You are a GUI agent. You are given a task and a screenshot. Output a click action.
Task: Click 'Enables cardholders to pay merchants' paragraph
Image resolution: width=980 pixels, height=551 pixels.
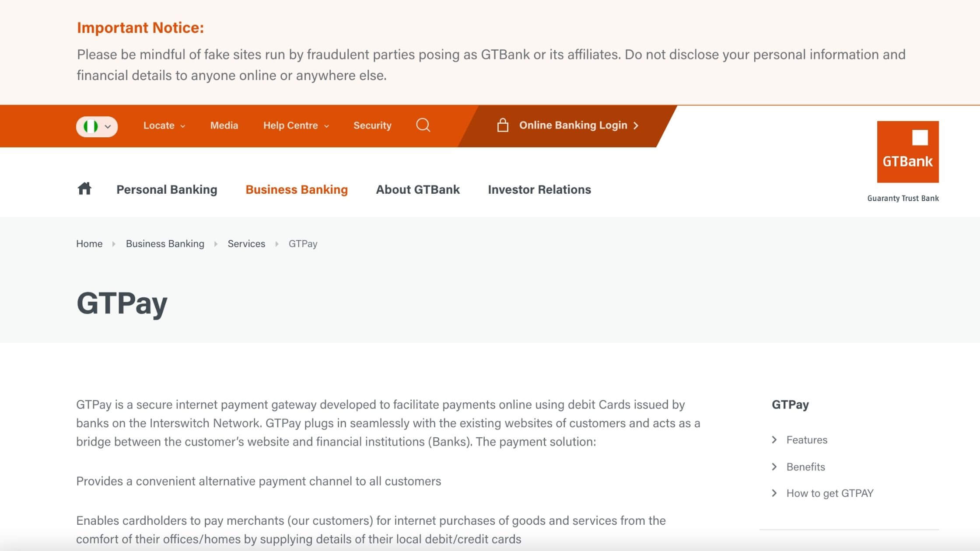point(371,530)
